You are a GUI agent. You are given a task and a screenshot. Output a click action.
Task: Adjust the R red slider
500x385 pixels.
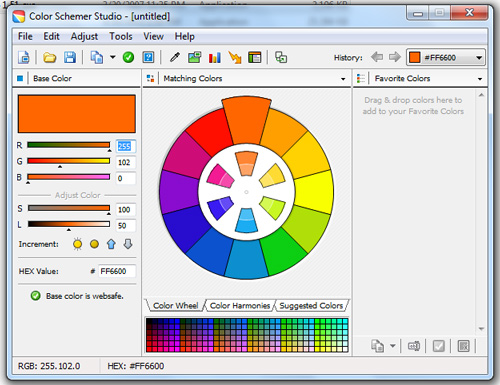[69, 145]
